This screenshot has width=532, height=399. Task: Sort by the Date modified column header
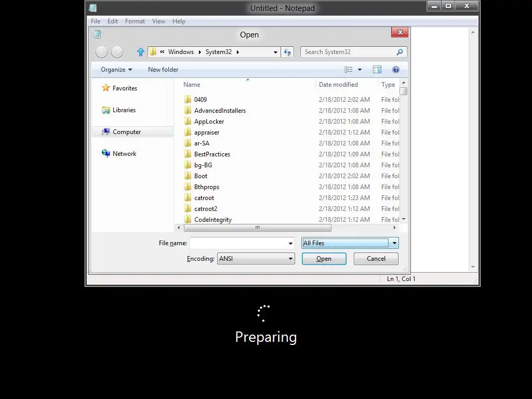(338, 85)
